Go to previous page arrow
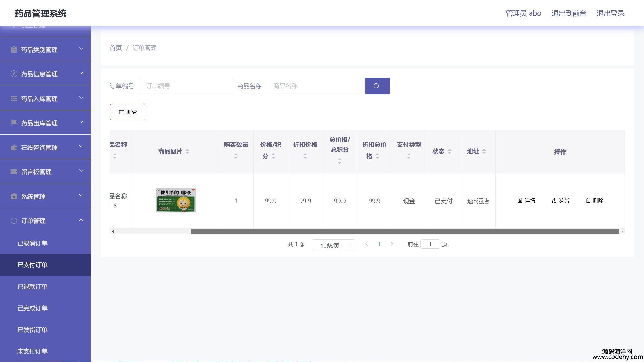 coord(367,244)
